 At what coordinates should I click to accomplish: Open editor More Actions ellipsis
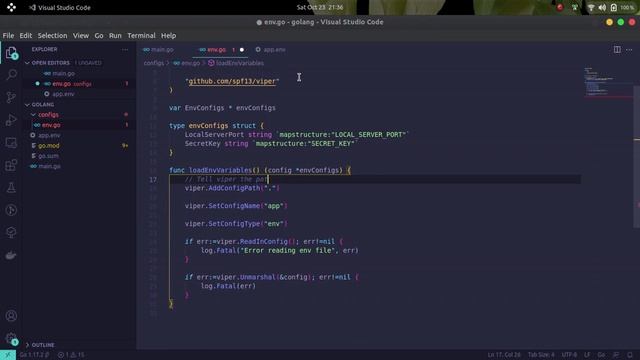click(x=629, y=49)
